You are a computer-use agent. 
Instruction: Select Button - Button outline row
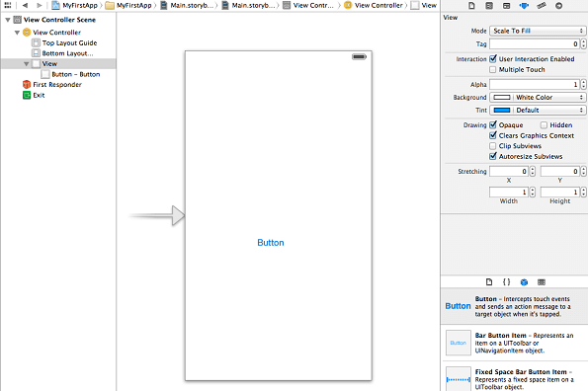[58, 74]
